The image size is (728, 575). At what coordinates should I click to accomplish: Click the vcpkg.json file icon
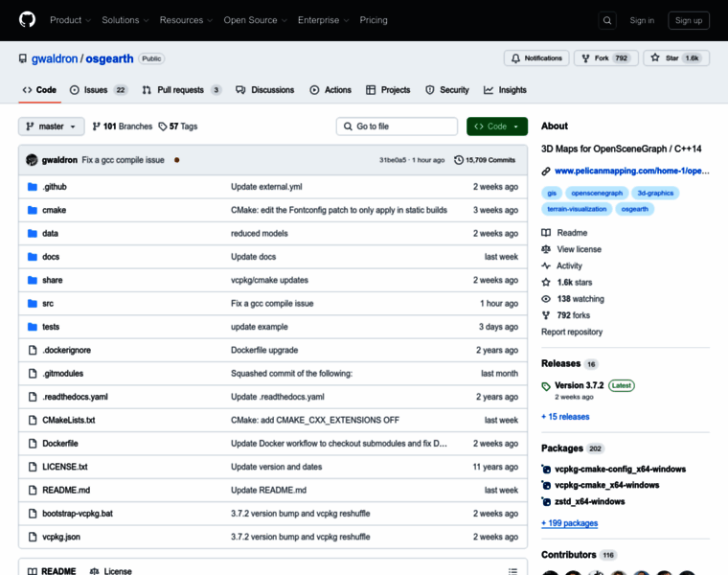point(33,538)
